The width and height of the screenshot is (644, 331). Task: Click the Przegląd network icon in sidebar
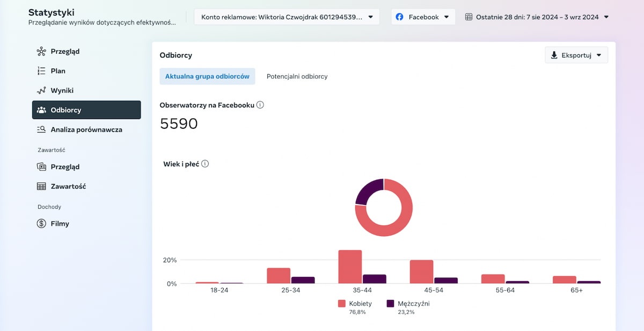pos(41,52)
